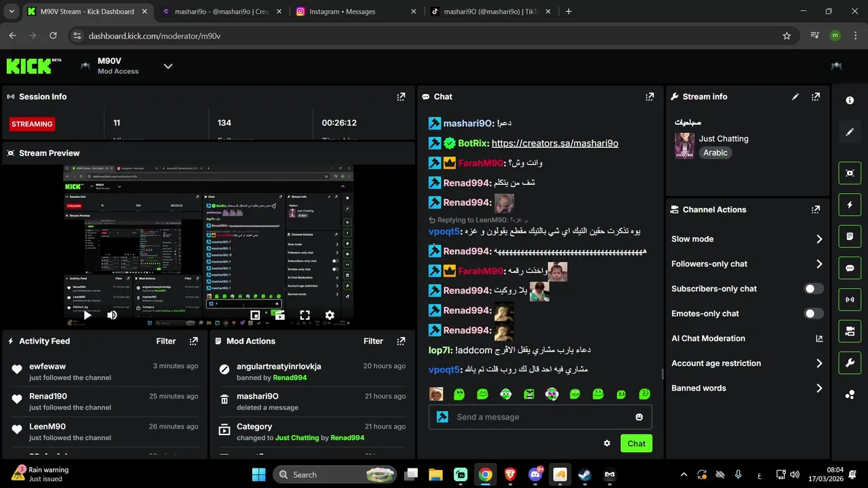Send message with green Chat button
The height and width of the screenshot is (488, 868).
pos(636,443)
